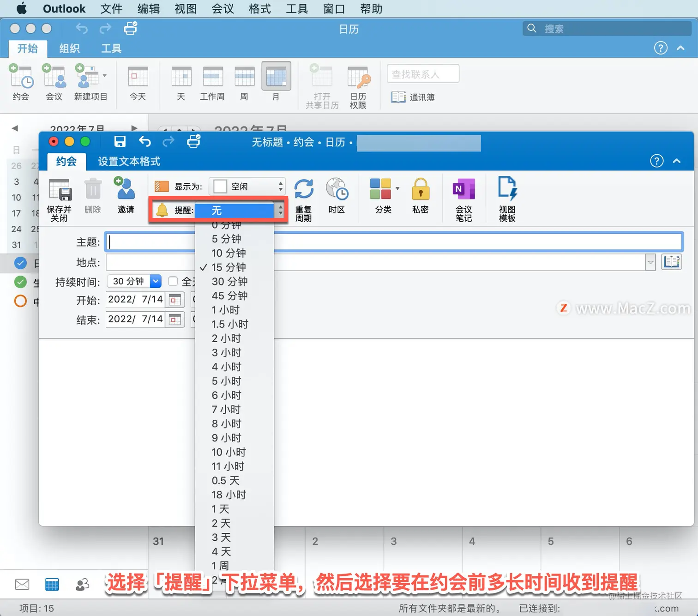Click new Appointment (约会) icon in main ribbon
This screenshot has height=616, width=698.
(21, 76)
